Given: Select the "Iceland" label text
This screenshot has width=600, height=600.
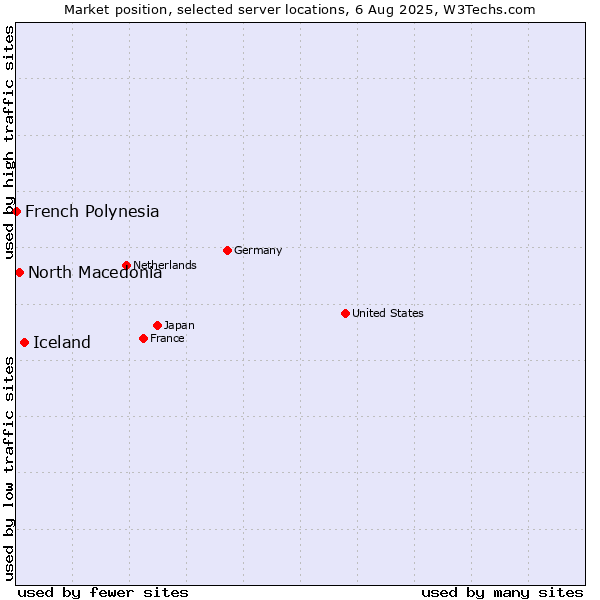Looking at the screenshot, I should coord(62,343).
